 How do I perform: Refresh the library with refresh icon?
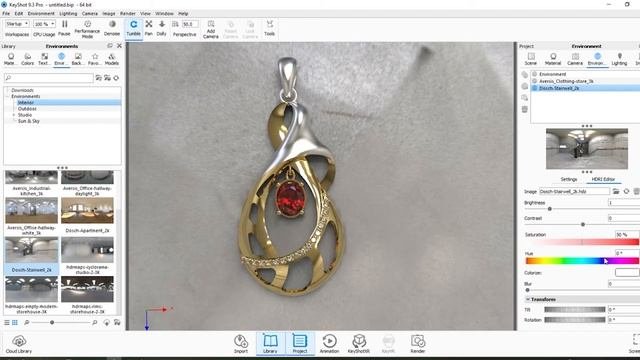click(x=116, y=78)
